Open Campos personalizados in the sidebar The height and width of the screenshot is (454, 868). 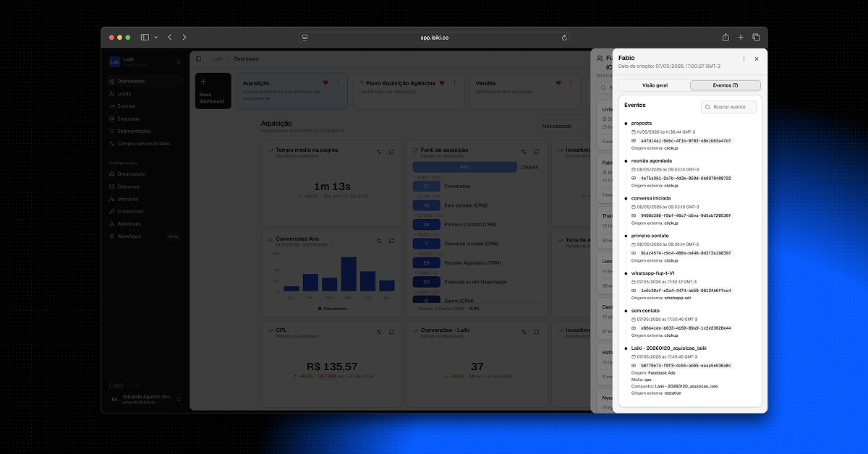(144, 143)
